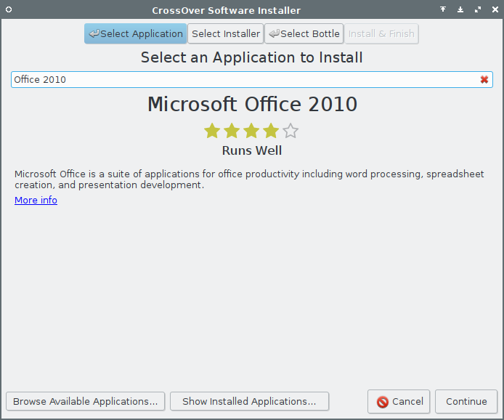The height and width of the screenshot is (420, 504).
Task: Click the empty fifth rating star
Action: pyautogui.click(x=290, y=131)
